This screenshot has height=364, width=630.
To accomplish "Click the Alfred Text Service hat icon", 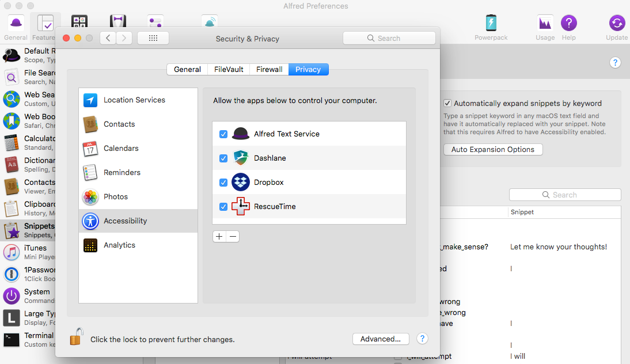I will 241,134.
